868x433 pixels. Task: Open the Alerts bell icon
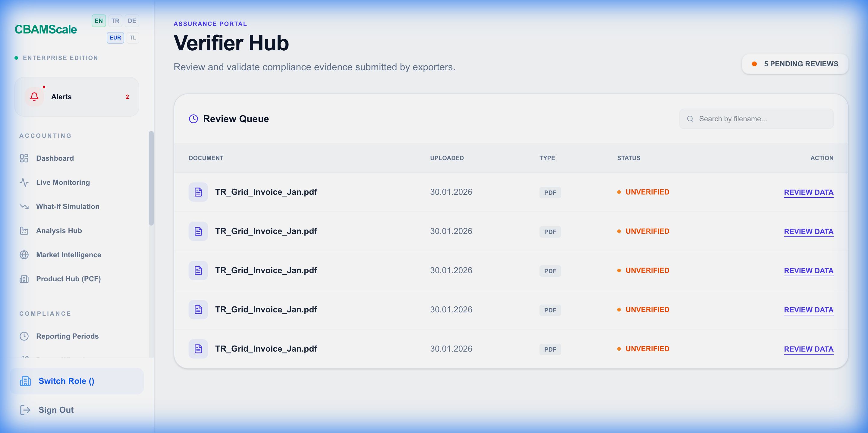click(x=34, y=97)
